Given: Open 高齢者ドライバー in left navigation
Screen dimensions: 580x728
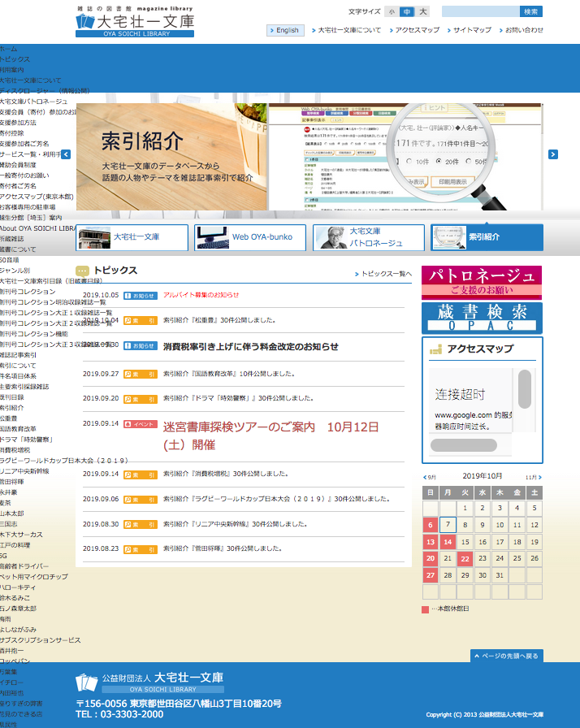Looking at the screenshot, I should (x=24, y=566).
